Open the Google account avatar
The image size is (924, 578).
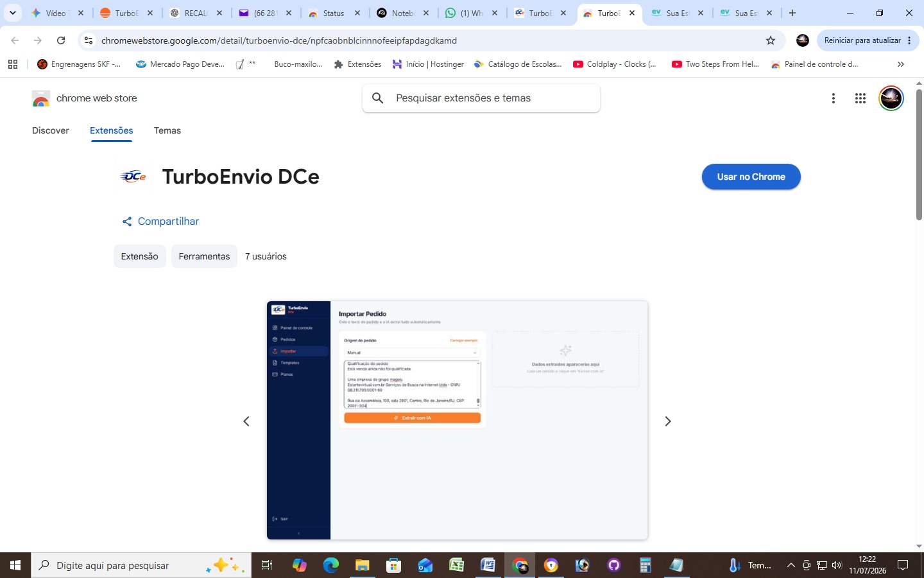tap(891, 98)
